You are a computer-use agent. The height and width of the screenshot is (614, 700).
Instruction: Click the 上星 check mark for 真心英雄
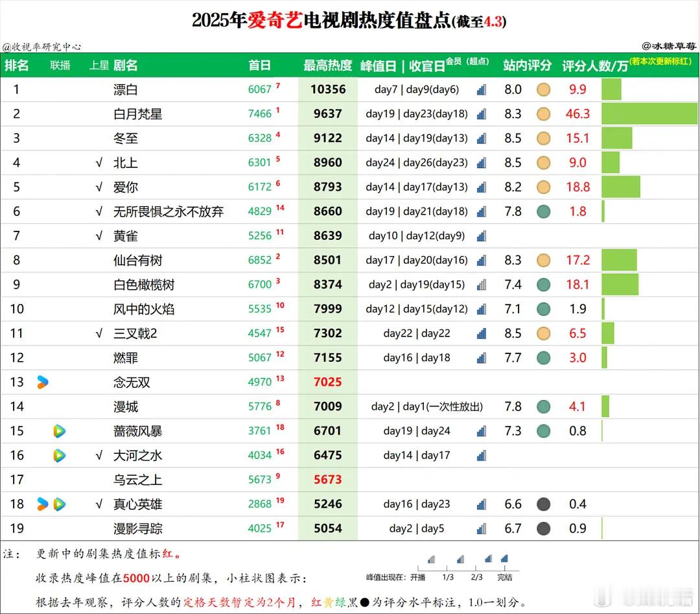point(99,504)
